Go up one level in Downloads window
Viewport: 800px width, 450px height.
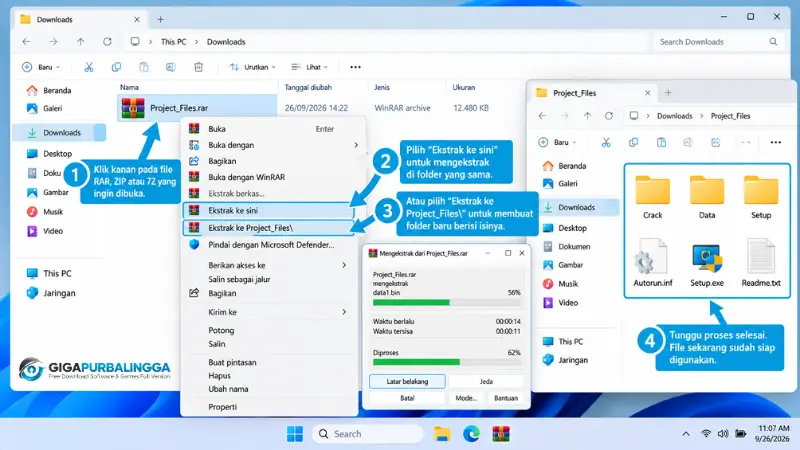point(81,42)
